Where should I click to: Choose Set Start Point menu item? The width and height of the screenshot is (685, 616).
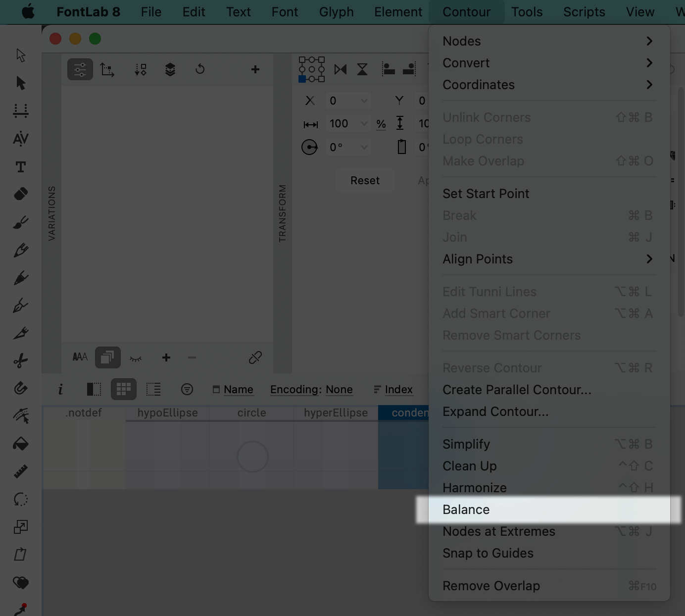[x=549, y=194]
